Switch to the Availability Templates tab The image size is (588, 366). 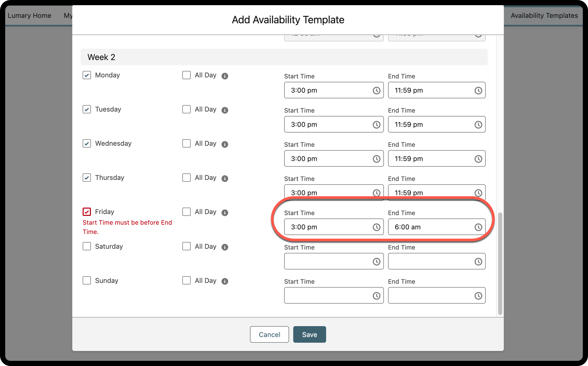(x=544, y=16)
